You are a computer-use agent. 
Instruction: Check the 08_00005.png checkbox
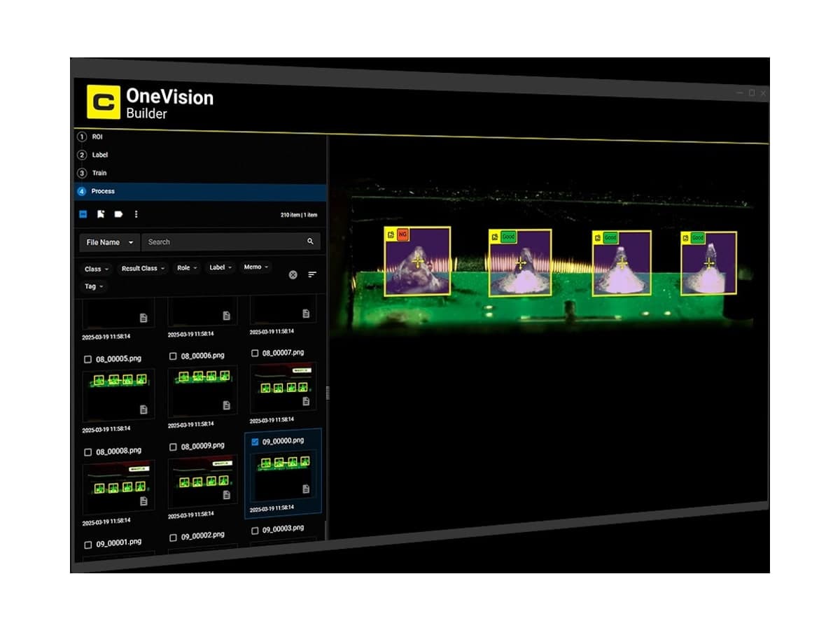click(x=87, y=359)
